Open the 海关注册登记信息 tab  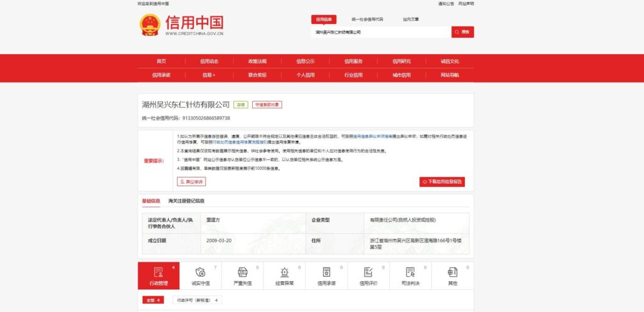(x=186, y=201)
